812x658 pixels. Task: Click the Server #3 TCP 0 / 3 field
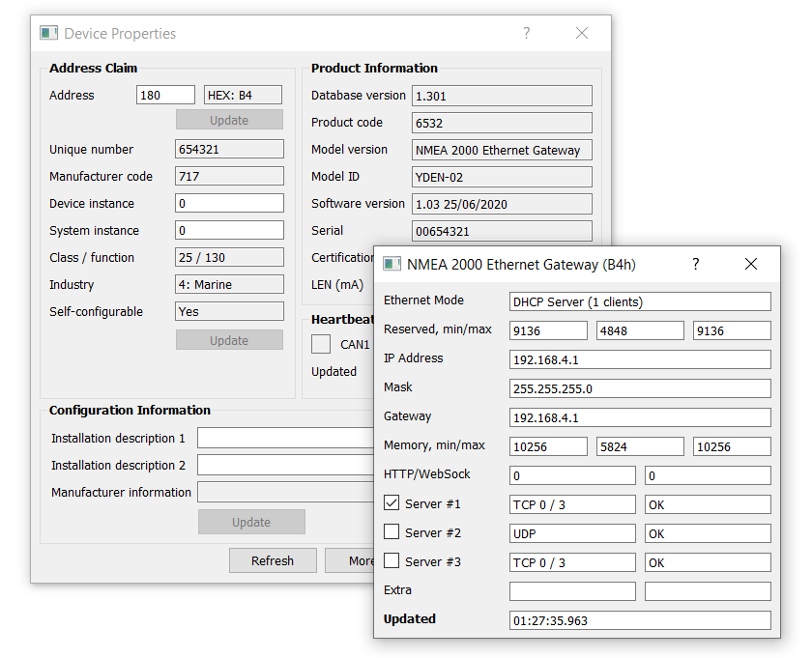tap(572, 562)
